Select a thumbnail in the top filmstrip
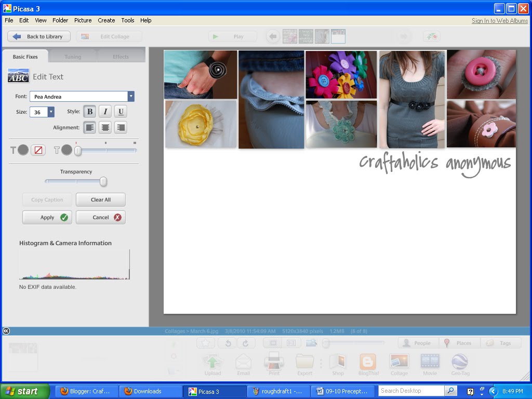Screen dimensions: 532x399 [x=338, y=36]
